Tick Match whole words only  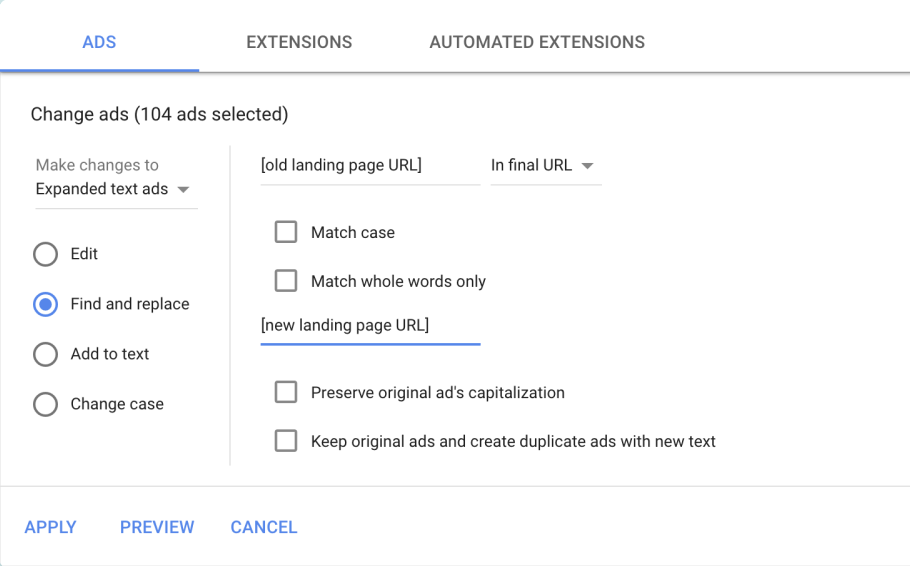(286, 281)
